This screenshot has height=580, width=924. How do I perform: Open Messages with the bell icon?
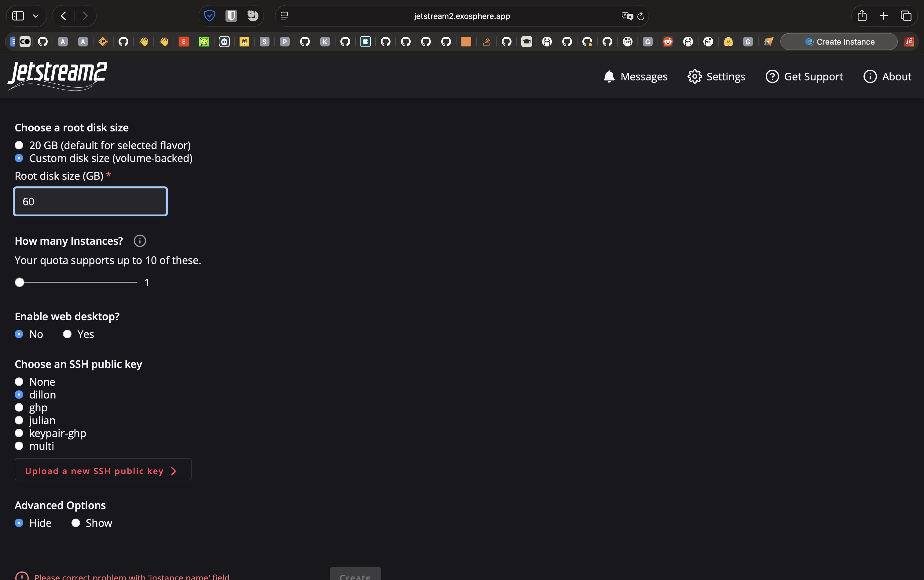coord(635,76)
